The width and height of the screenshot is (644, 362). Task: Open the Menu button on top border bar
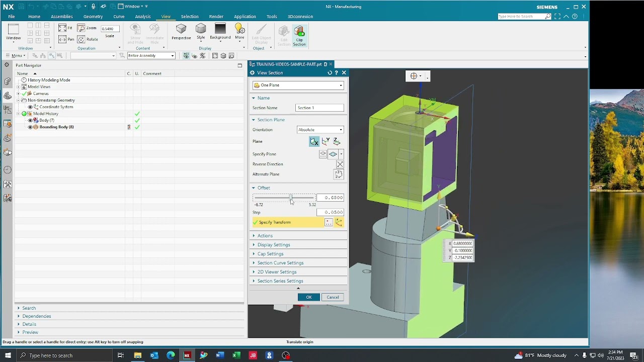point(15,56)
